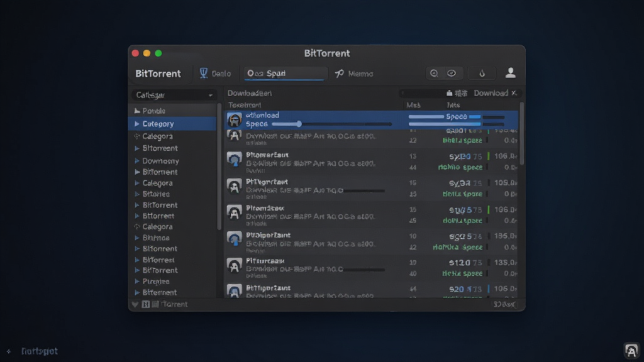Open the user profile icon in the toolbar
The height and width of the screenshot is (362, 644).
511,73
